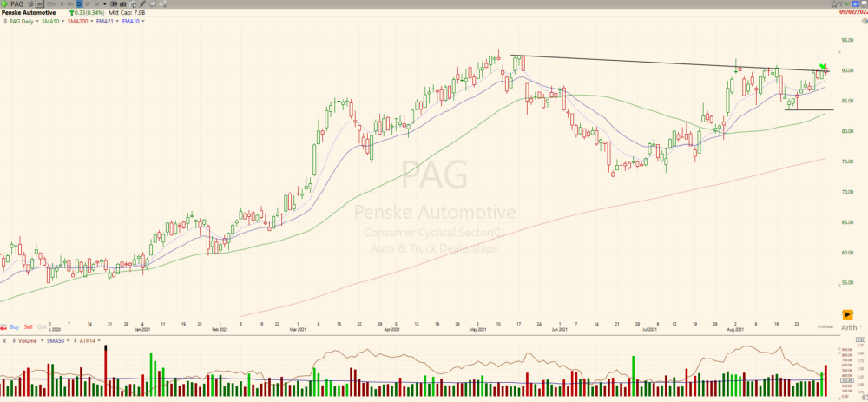
Task: Select the short horizontal support line
Action: click(809, 109)
